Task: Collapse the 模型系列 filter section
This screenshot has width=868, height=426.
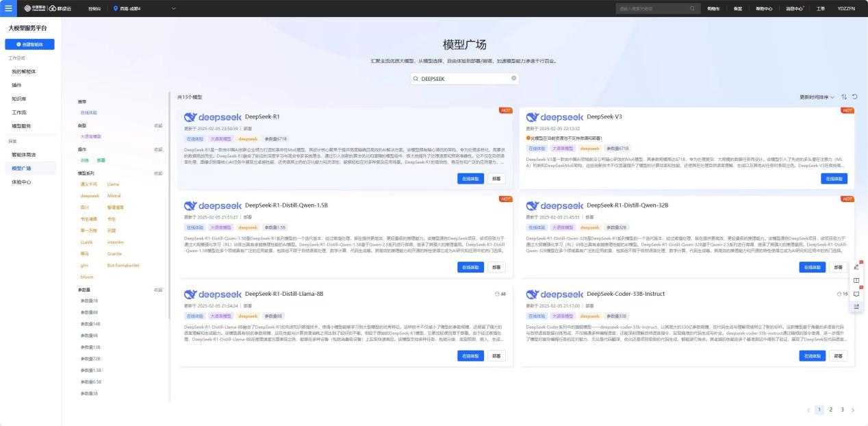Action: click(158, 173)
